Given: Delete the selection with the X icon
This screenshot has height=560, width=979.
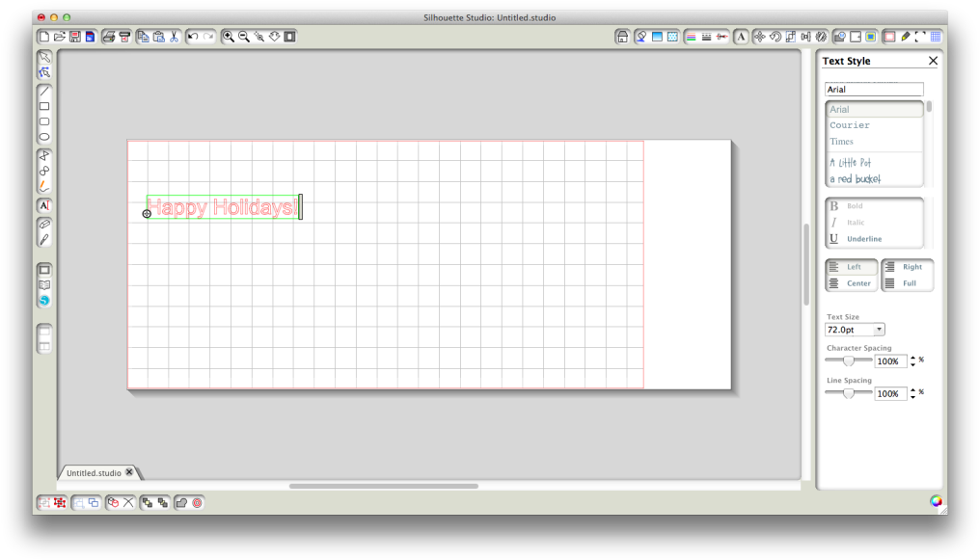Looking at the screenshot, I should 128,502.
